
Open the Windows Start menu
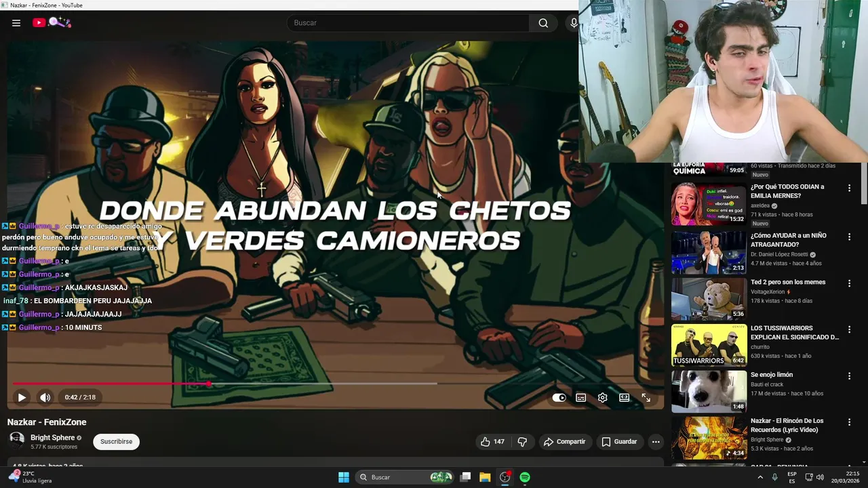[344, 477]
